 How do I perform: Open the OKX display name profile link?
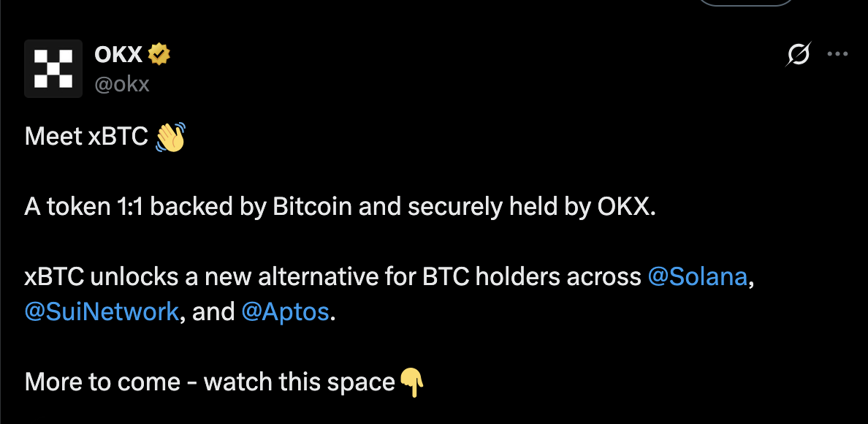tap(118, 54)
